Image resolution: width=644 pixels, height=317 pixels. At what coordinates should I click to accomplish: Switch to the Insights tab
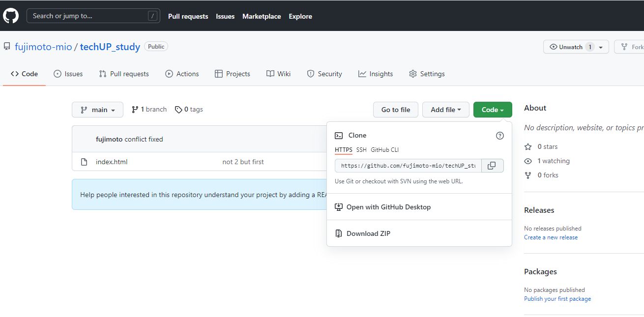pyautogui.click(x=376, y=74)
